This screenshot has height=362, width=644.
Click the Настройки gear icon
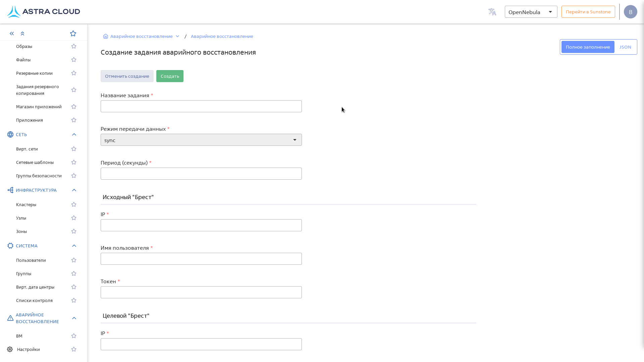(10, 349)
